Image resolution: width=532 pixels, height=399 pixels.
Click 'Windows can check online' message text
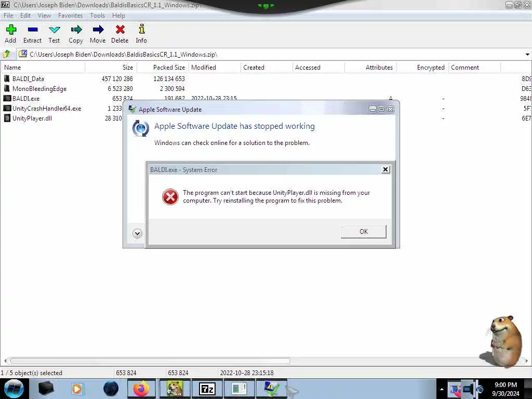pyautogui.click(x=232, y=143)
